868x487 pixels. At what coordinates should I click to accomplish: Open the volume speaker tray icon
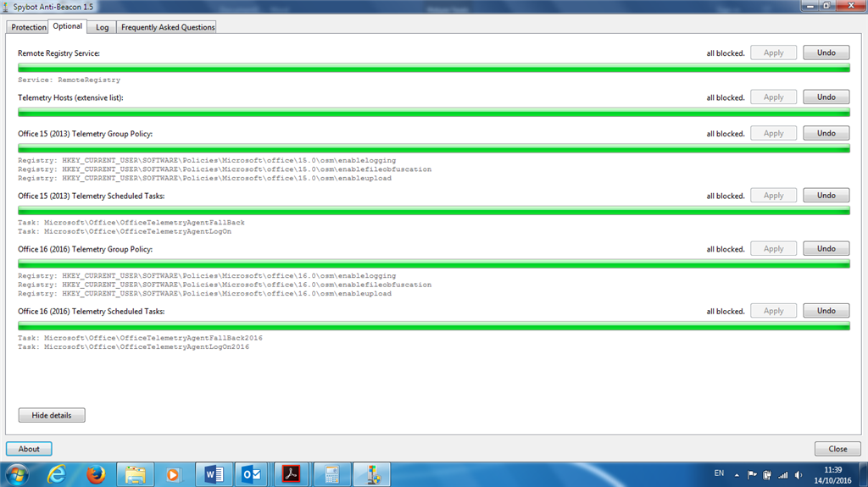click(x=798, y=475)
